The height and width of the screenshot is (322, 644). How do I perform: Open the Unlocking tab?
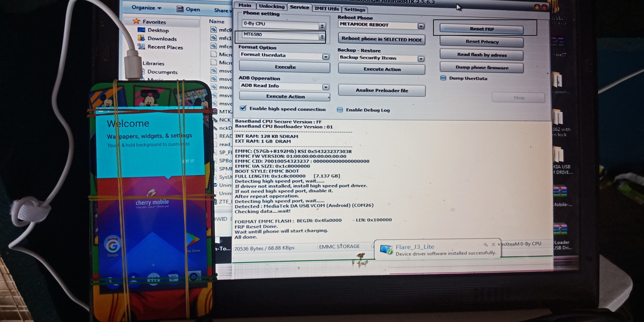271,7
